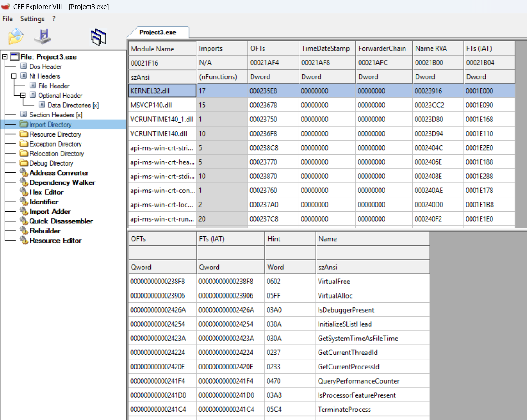This screenshot has width=527, height=420.
Task: Open the Resource Directory folder item
Action: (x=55, y=134)
